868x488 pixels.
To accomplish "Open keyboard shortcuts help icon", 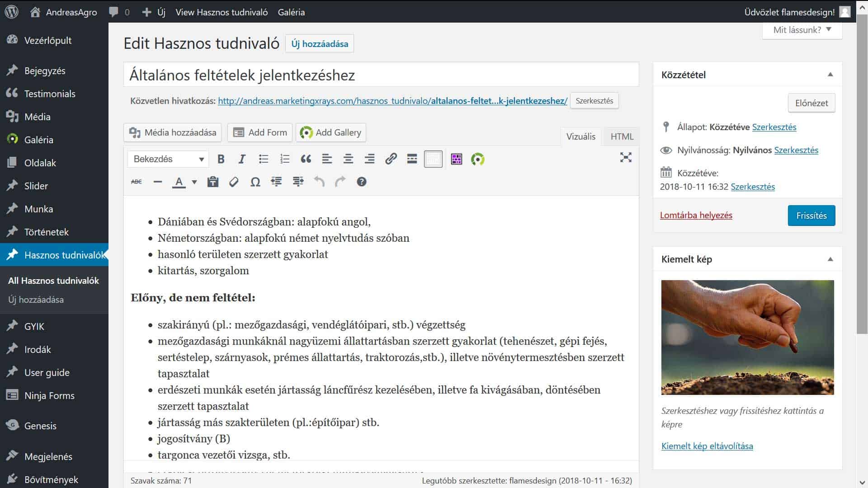I will coord(361,182).
